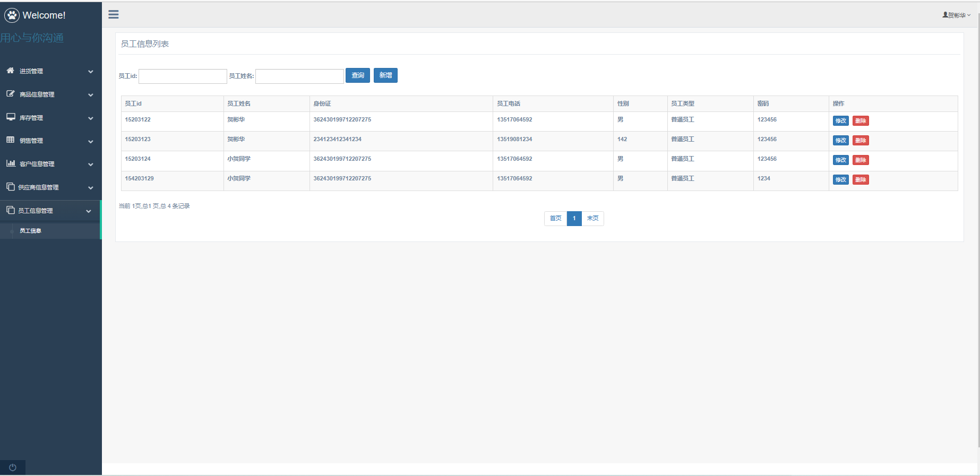The width and height of the screenshot is (980, 476).
Task: Focus the 员工id input field
Action: (183, 76)
